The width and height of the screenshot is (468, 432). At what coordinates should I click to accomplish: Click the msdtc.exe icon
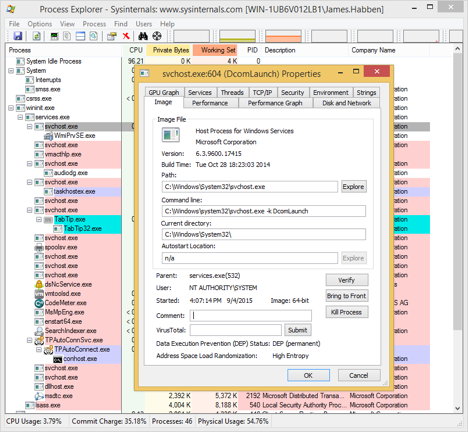point(39,396)
